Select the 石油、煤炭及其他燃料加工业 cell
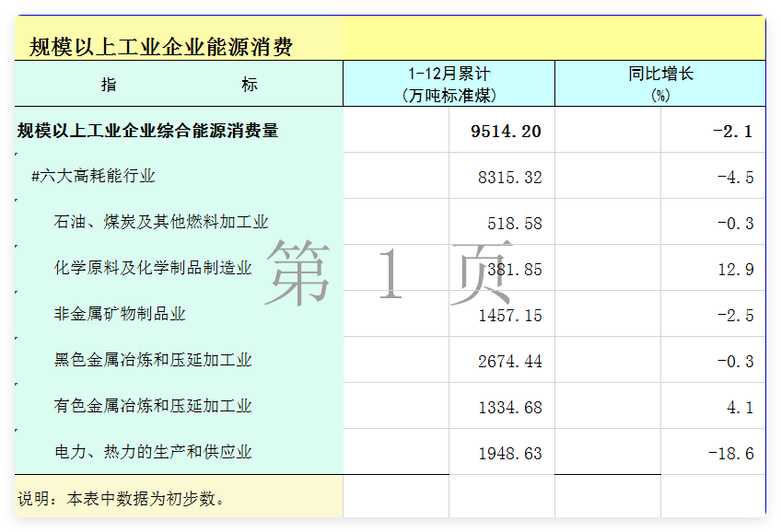Screen dimensions: 781x532 [161, 222]
